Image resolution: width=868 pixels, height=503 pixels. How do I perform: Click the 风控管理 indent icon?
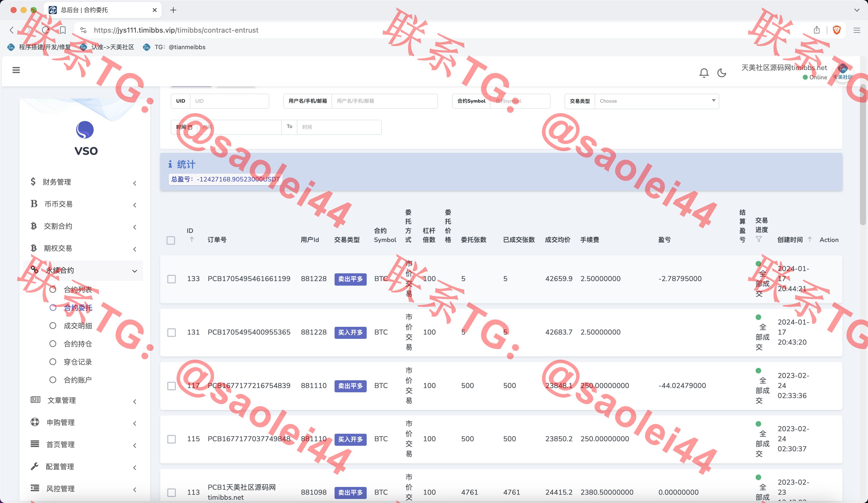tap(35, 488)
